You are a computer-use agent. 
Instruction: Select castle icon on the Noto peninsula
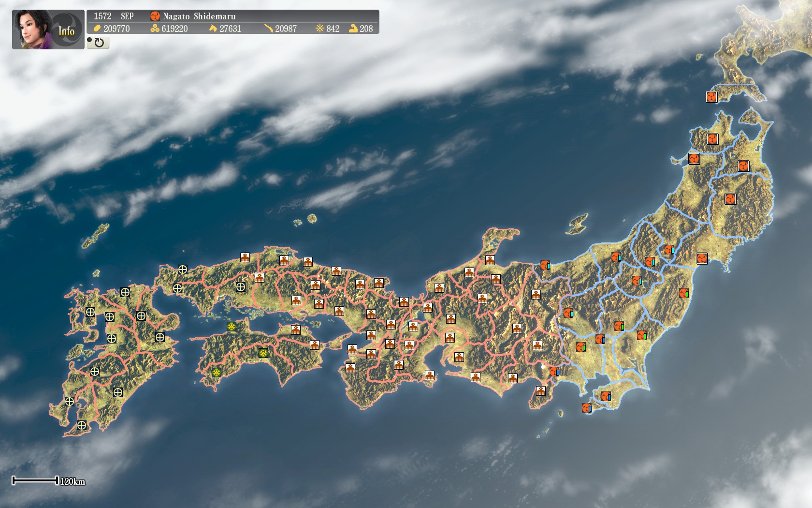(490, 260)
